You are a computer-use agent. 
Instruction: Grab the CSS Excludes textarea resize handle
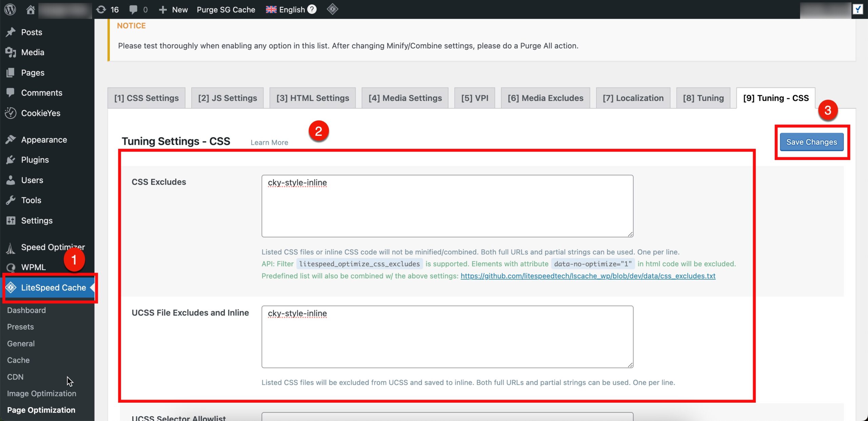pos(630,234)
